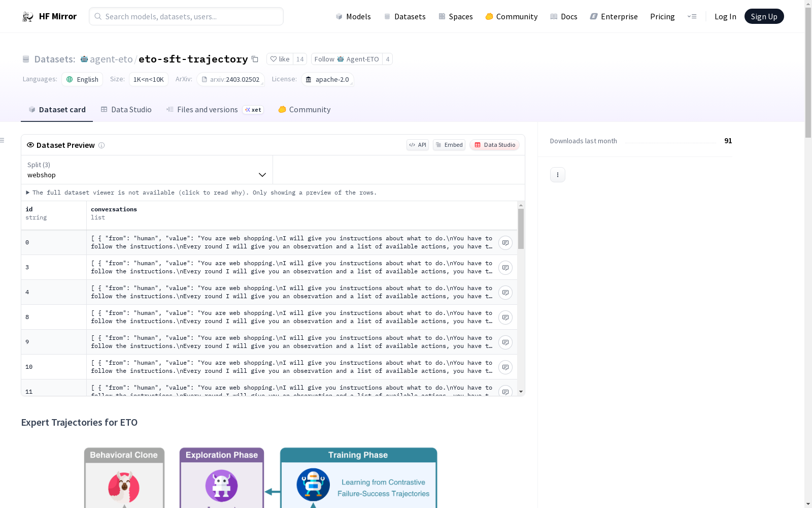Click the HF Mirror logo icon
The image size is (812, 508).
28,17
